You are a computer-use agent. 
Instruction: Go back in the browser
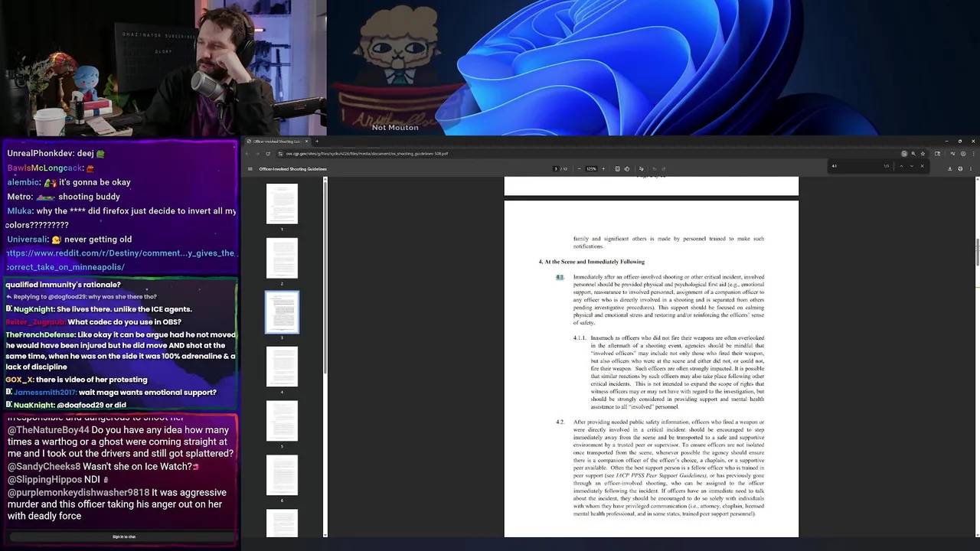(x=248, y=153)
